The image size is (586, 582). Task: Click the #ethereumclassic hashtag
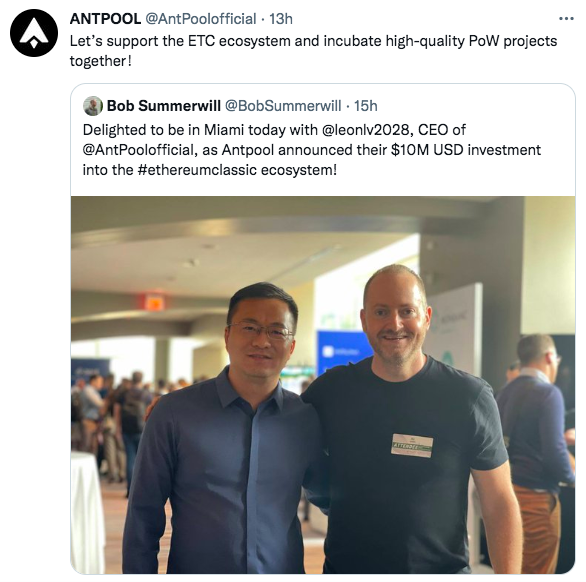point(197,170)
